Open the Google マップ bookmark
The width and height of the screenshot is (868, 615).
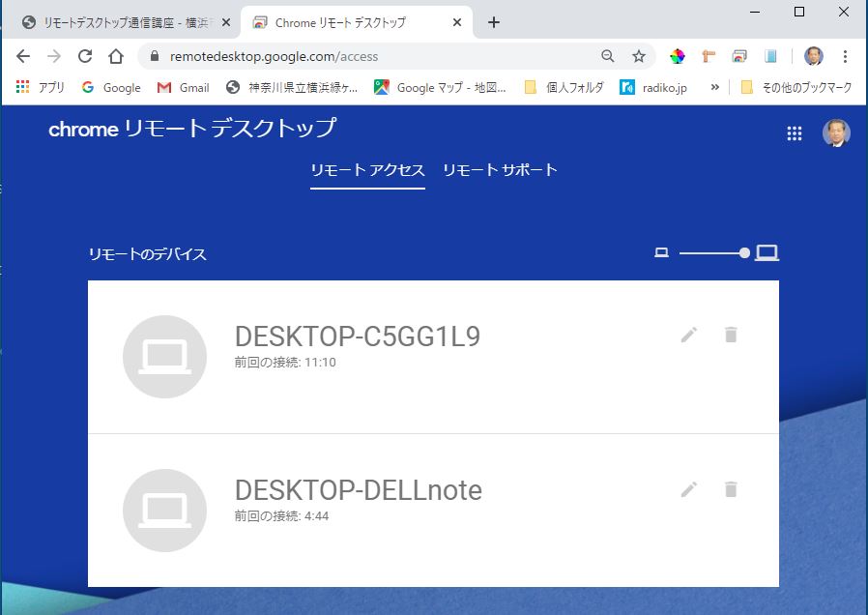pyautogui.click(x=440, y=87)
